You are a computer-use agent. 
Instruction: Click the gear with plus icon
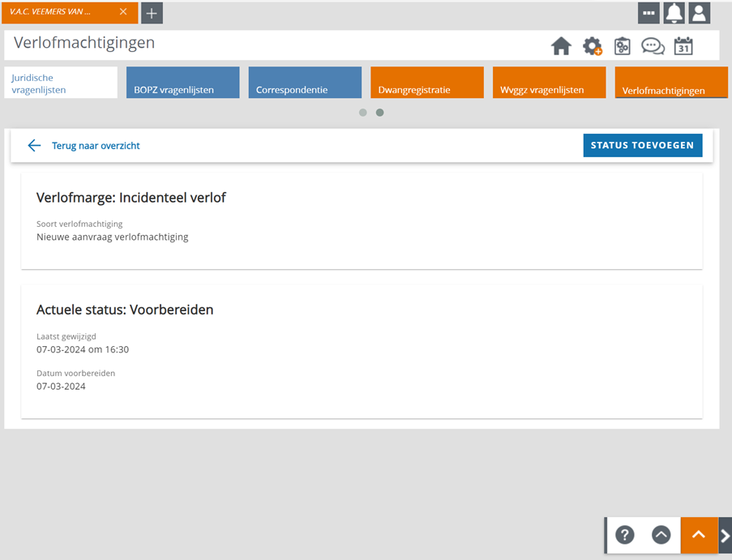593,46
